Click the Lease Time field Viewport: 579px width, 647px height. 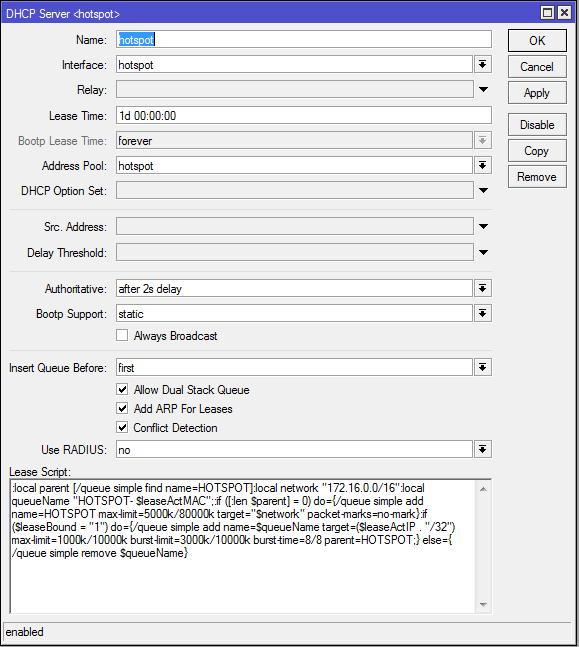click(304, 116)
